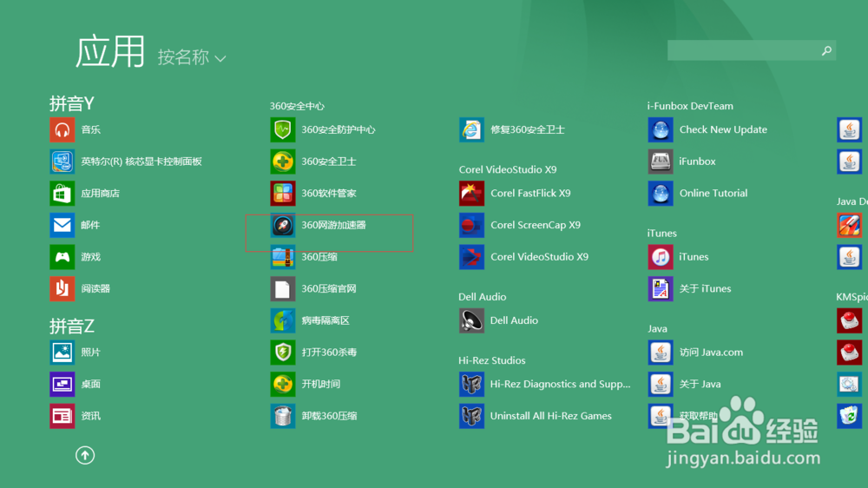Image resolution: width=868 pixels, height=488 pixels.
Task: Open 访问 Java.com icon
Action: (661, 353)
